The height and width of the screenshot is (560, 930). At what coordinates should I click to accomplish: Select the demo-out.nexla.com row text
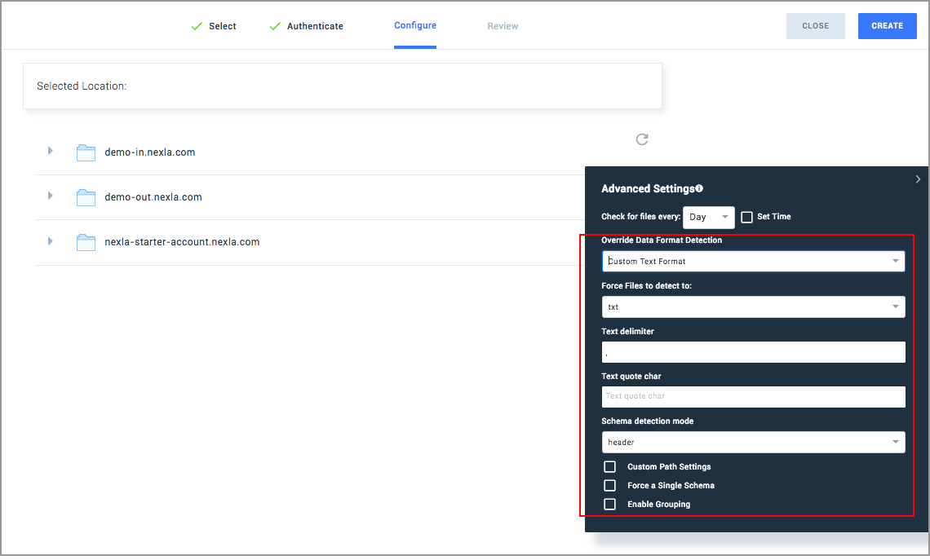153,197
